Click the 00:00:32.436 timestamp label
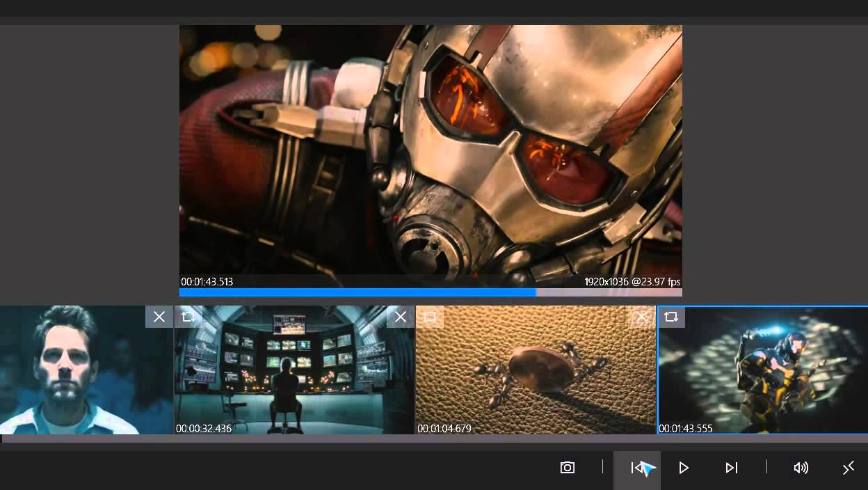Viewport: 868px width, 490px height. pos(204,429)
